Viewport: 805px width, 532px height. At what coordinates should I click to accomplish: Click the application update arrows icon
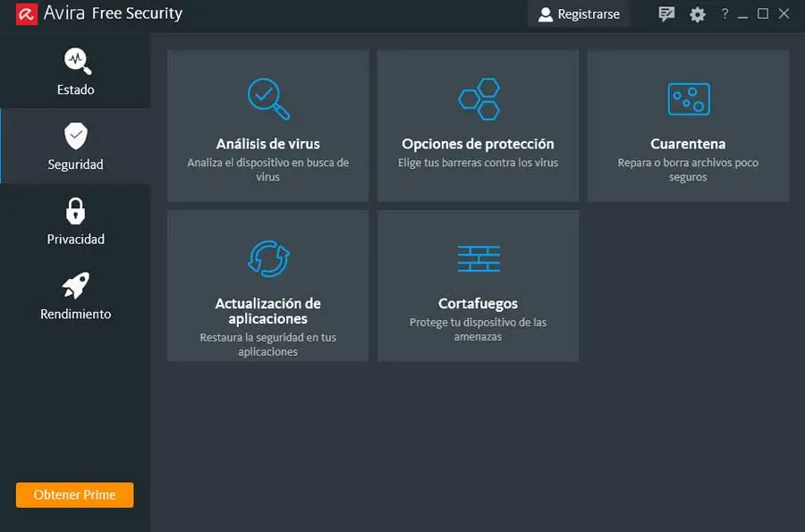click(x=268, y=258)
